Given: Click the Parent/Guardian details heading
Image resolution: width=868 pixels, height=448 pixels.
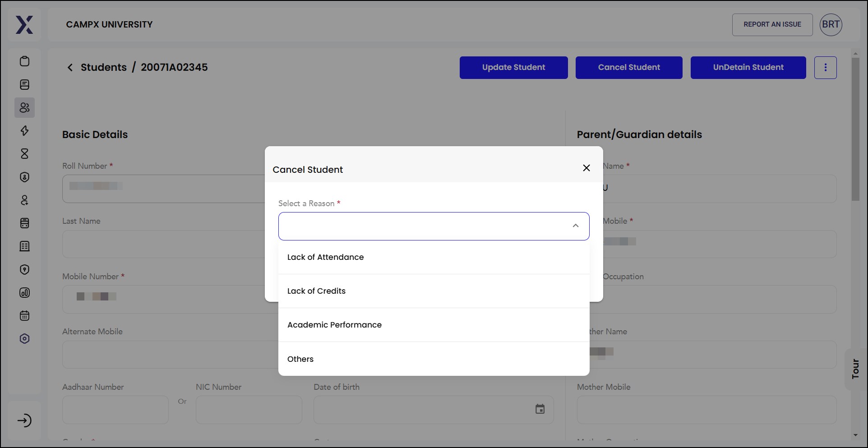Looking at the screenshot, I should pos(639,134).
